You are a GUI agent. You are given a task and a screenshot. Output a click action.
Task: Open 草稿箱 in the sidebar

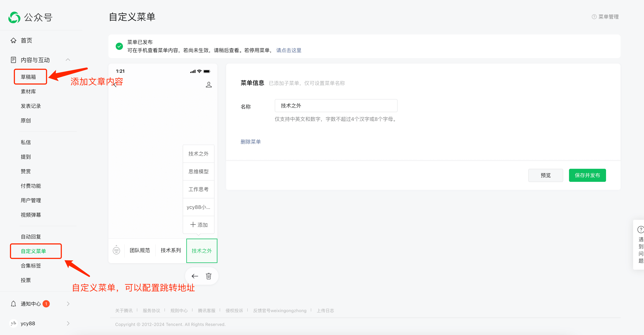(28, 77)
